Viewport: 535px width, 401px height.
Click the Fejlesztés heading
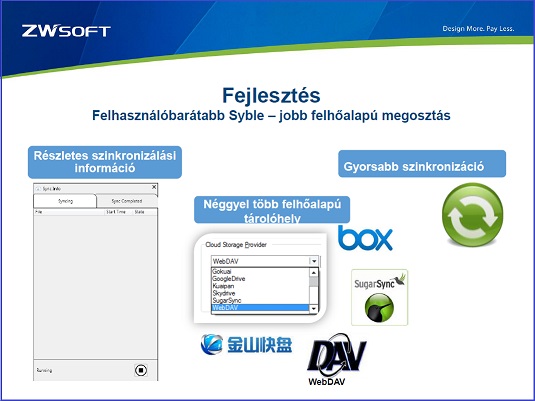(271, 95)
